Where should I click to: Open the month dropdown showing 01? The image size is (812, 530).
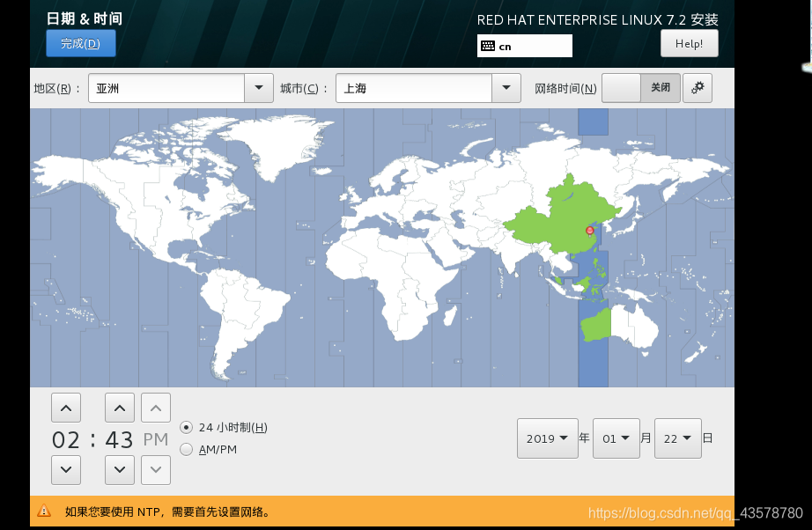(616, 438)
